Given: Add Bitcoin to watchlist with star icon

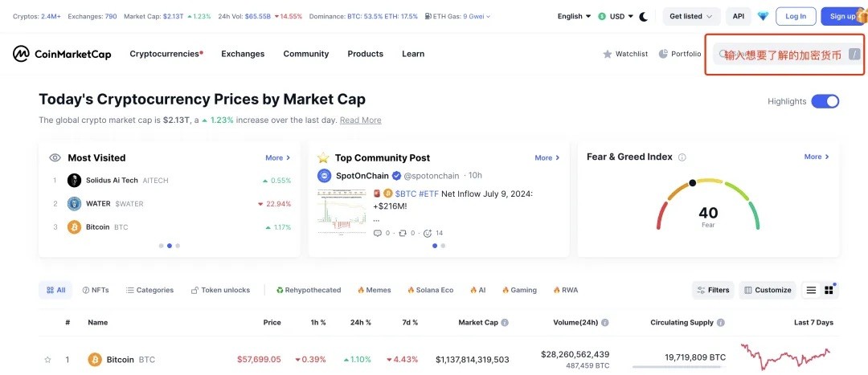Looking at the screenshot, I should point(47,360).
